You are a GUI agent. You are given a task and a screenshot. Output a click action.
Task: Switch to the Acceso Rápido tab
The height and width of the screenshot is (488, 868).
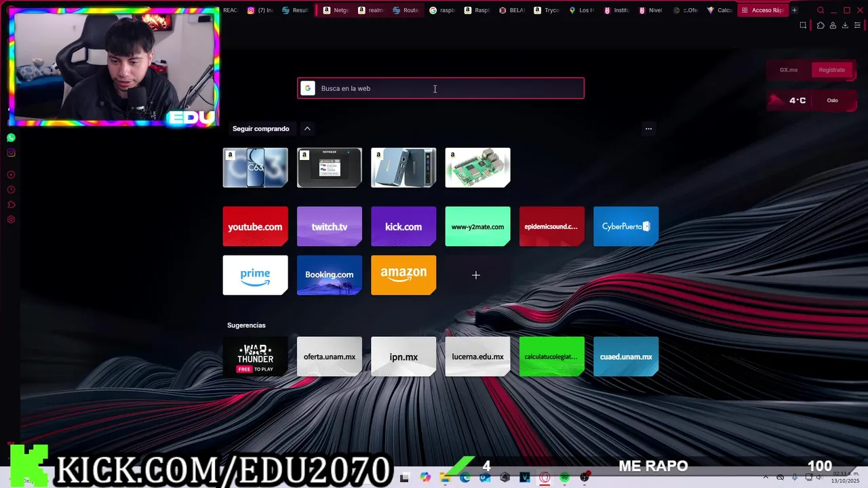pyautogui.click(x=762, y=10)
